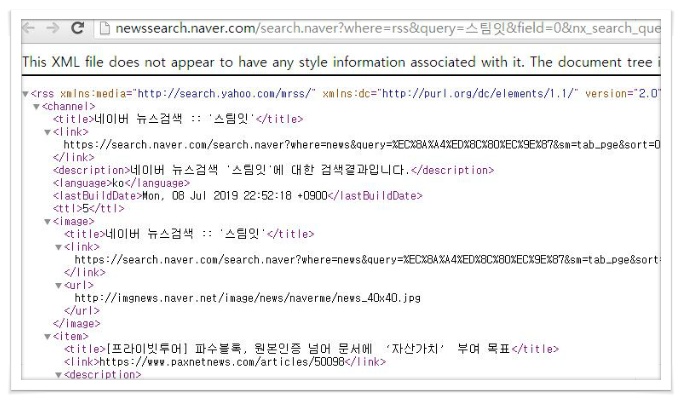The width and height of the screenshot is (682, 400).
Task: Click the channel description '검색결과입니다' text
Action: (270, 170)
